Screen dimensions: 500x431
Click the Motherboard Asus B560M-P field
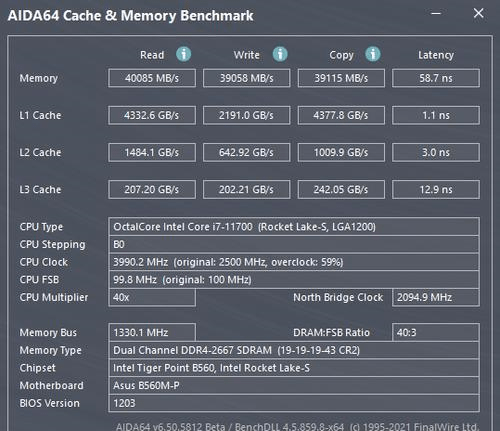(x=294, y=386)
